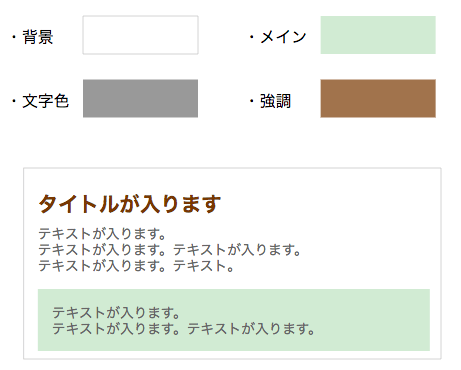The image size is (461, 370).
Task: Select the light green メイン swatch
Action: [378, 35]
